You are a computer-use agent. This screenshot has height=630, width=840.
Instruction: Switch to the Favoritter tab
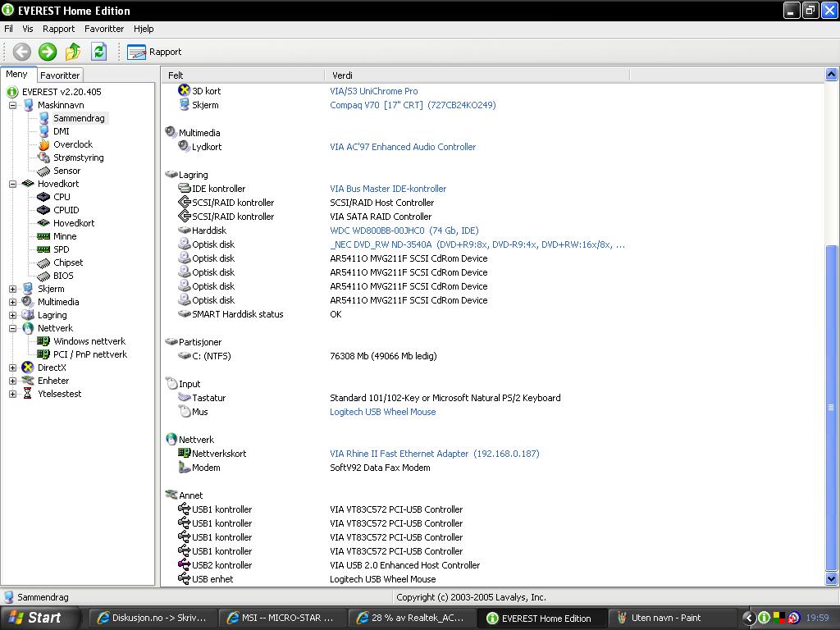[60, 75]
